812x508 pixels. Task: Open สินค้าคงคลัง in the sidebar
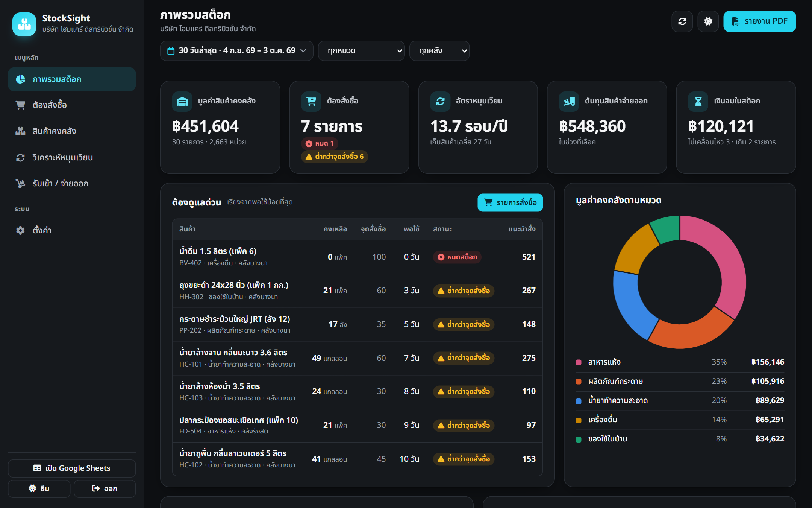point(72,131)
